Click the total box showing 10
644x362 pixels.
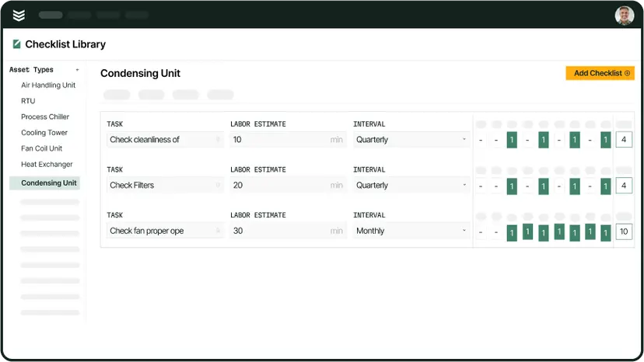pos(624,231)
